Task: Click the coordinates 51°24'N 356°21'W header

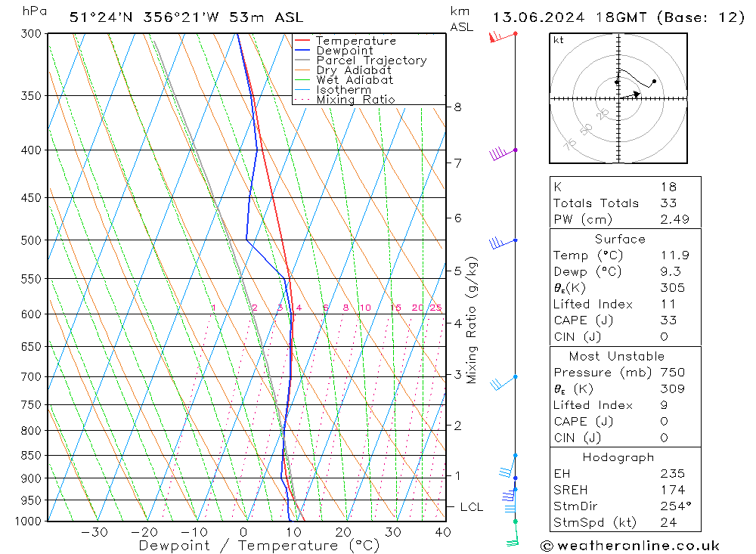Action: click(144, 18)
